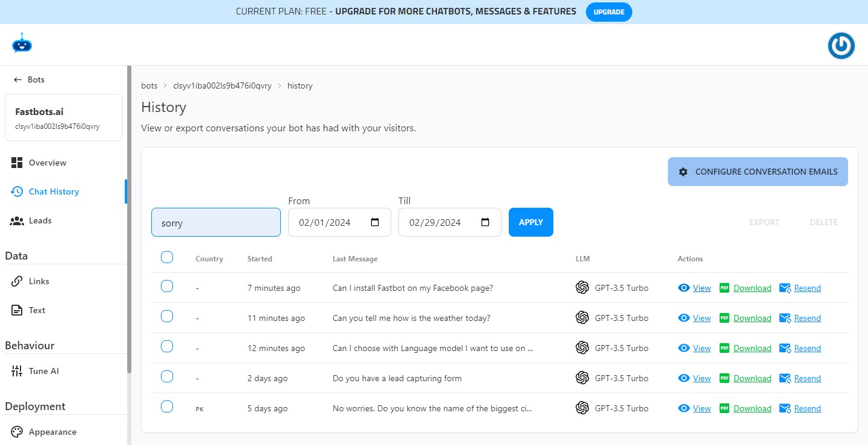
Task: Click the Till date field 02/29/2024
Action: click(x=450, y=222)
